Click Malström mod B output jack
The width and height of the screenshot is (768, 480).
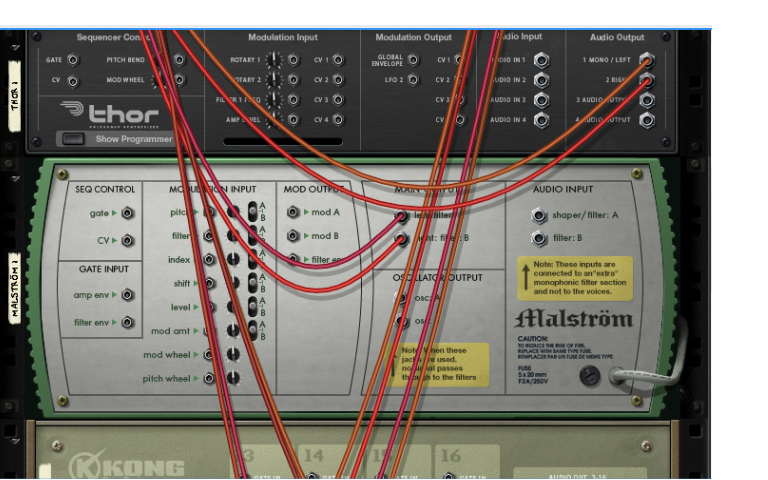(293, 236)
